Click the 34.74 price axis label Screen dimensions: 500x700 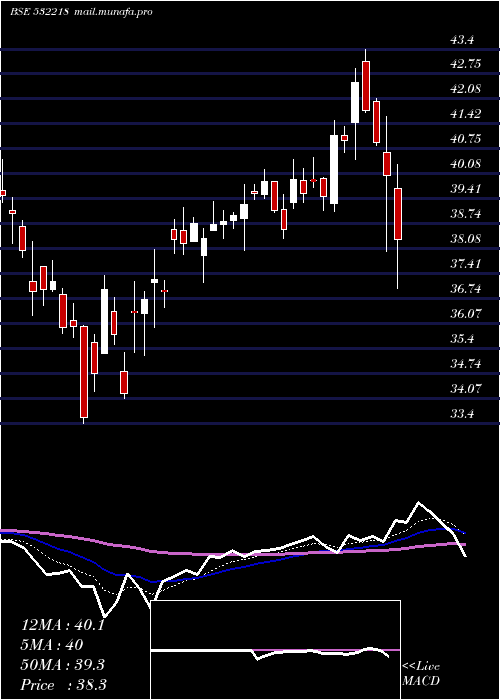(x=466, y=364)
